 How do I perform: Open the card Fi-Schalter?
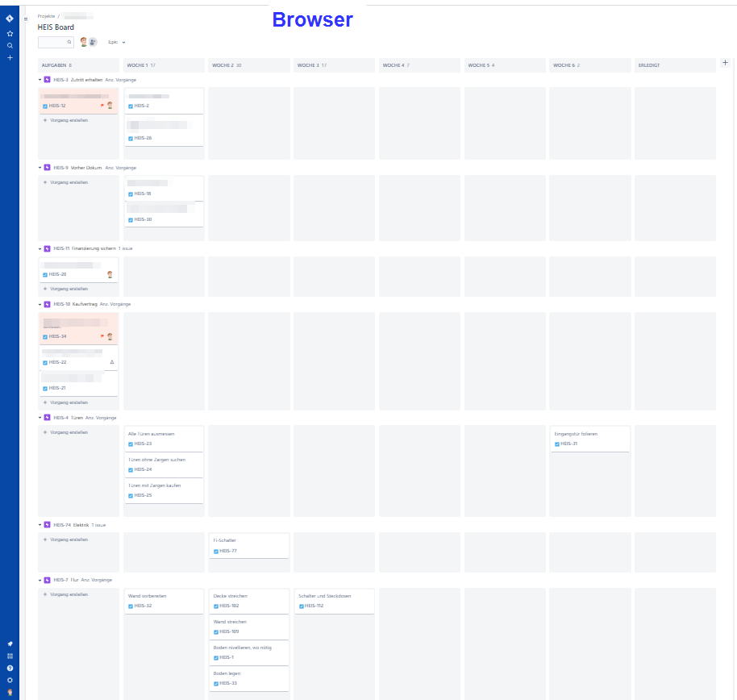(x=249, y=545)
